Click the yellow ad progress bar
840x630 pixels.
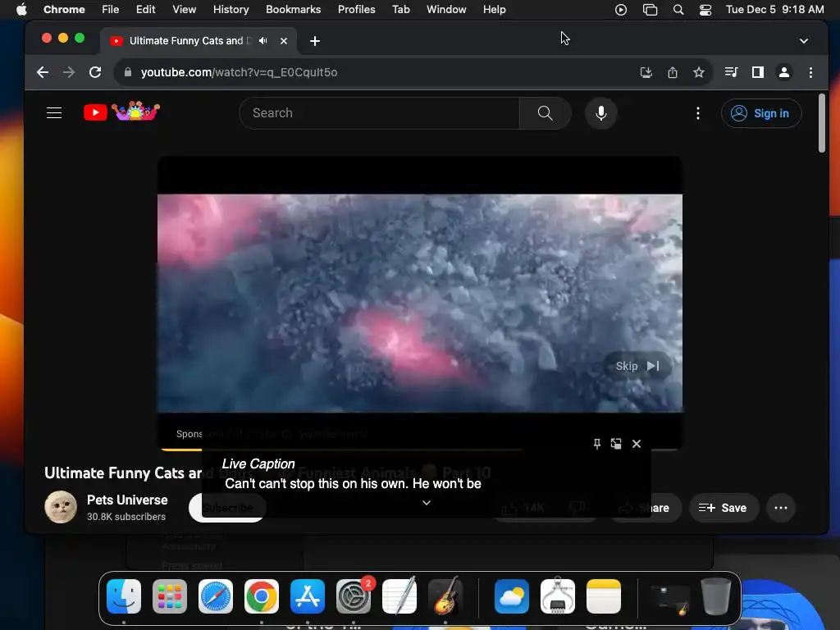tap(181, 450)
